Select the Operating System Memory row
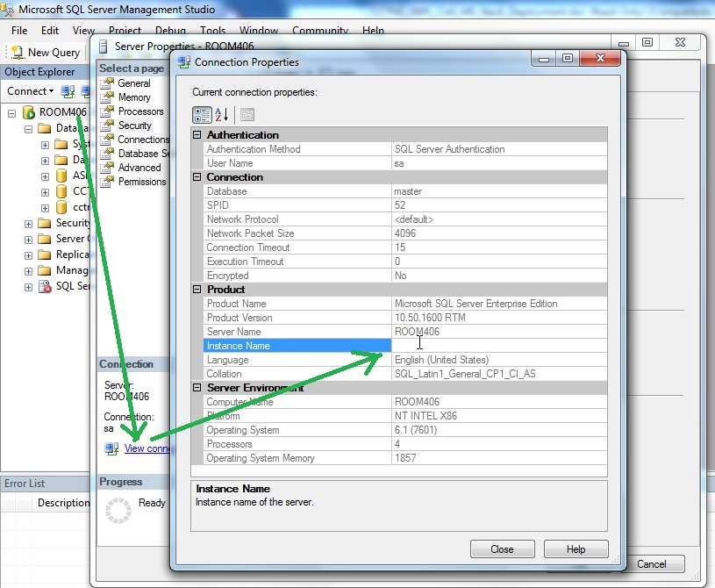 click(x=405, y=458)
